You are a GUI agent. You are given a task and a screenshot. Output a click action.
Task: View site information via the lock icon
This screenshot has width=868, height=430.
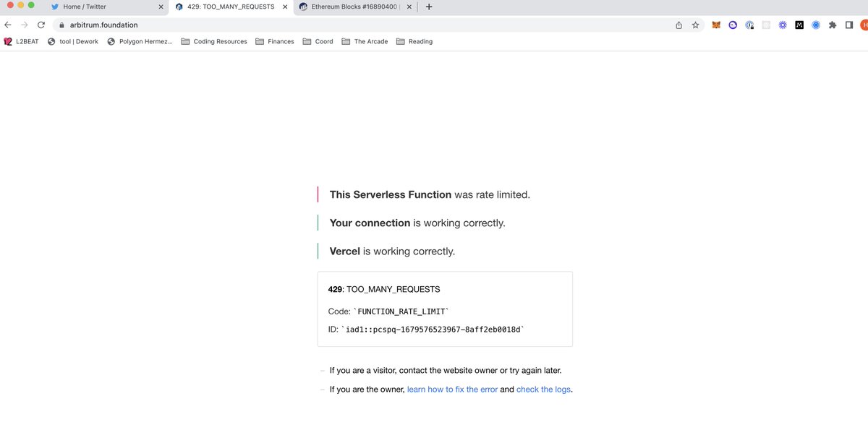(x=61, y=25)
